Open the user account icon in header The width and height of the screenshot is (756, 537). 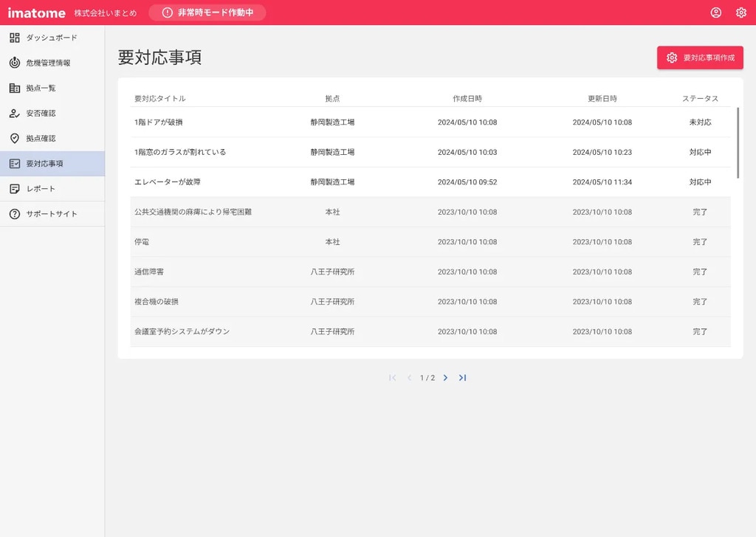point(715,13)
